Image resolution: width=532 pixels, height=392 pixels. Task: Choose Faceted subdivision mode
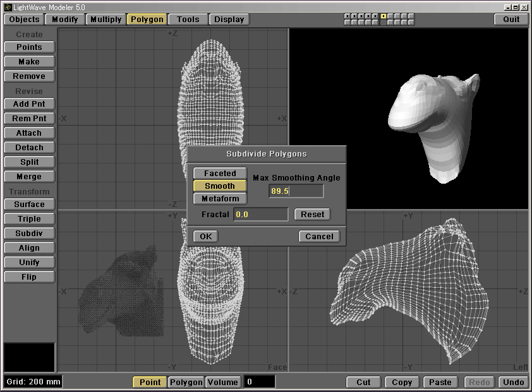220,174
